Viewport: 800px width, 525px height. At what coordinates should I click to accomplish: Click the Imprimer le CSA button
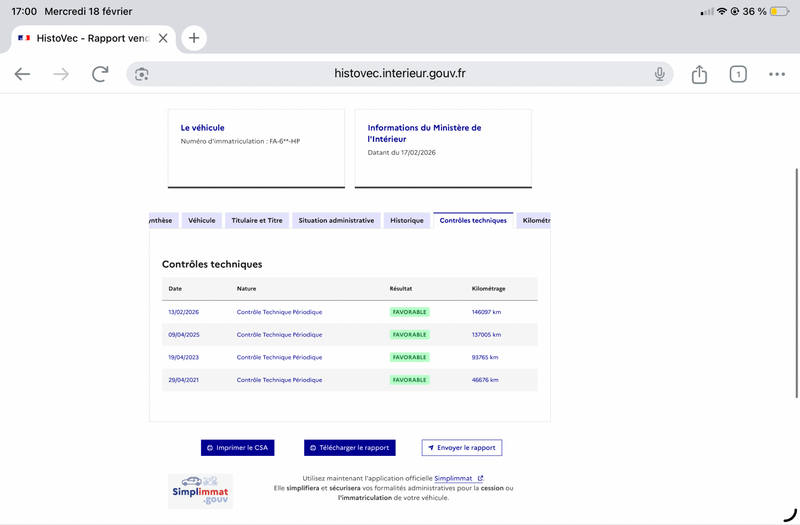tap(237, 448)
